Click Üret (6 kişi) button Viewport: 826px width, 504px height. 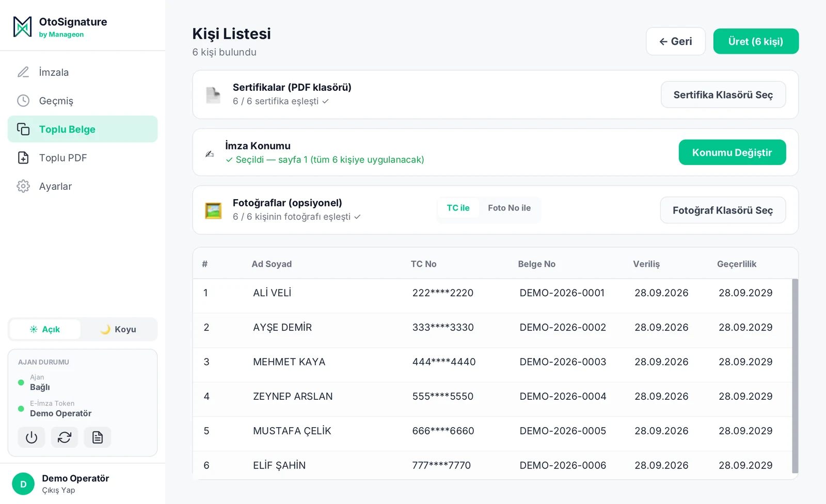(756, 41)
